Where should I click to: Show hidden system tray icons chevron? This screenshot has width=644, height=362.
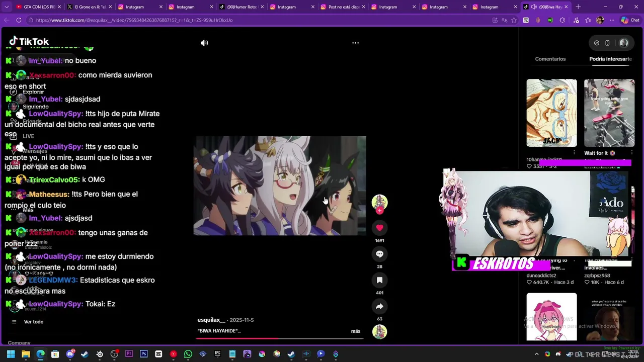(x=536, y=354)
